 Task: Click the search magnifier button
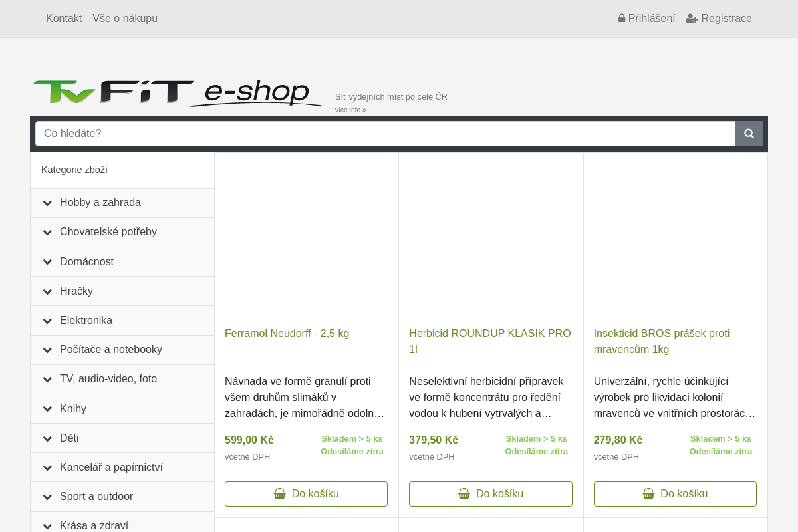coord(749,134)
